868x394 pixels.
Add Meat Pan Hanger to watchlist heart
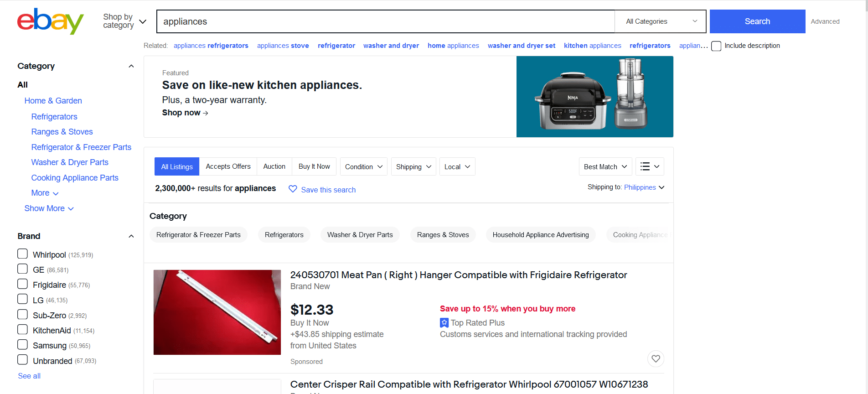tap(656, 358)
